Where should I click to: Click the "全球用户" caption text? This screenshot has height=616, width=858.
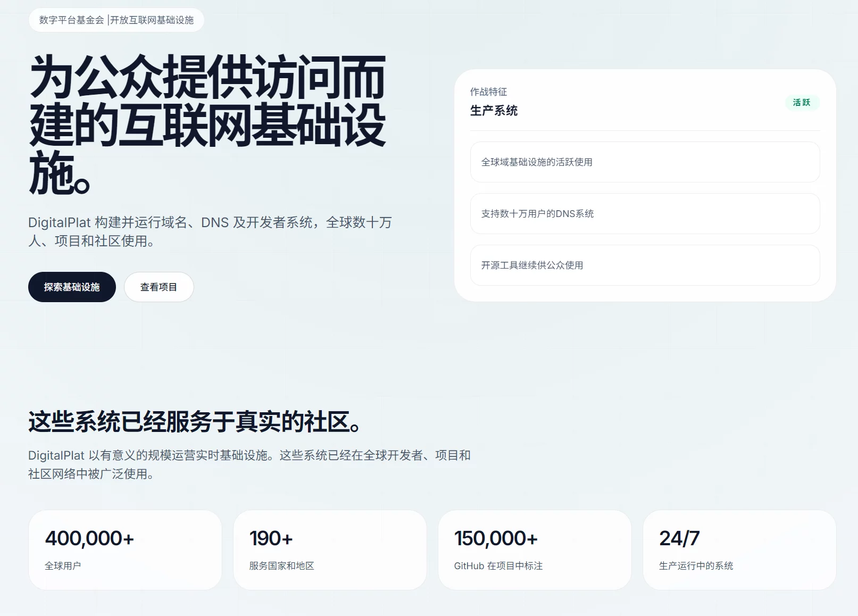(60, 566)
